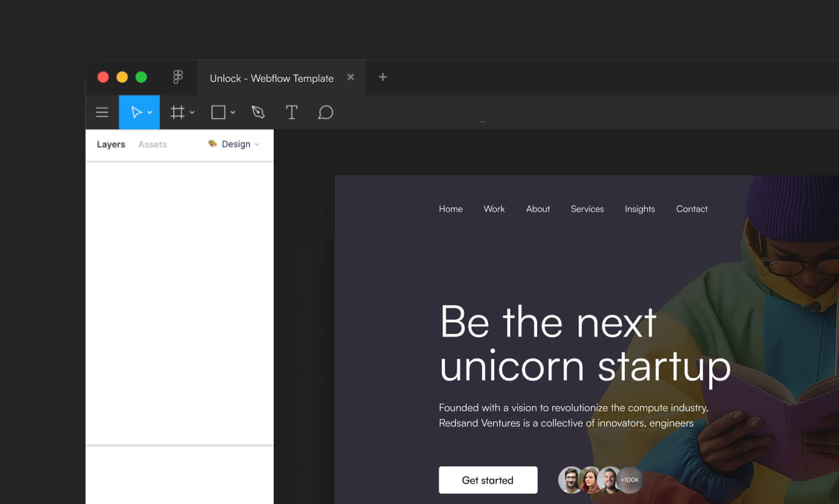Click the Figma home logo icon

click(x=178, y=77)
